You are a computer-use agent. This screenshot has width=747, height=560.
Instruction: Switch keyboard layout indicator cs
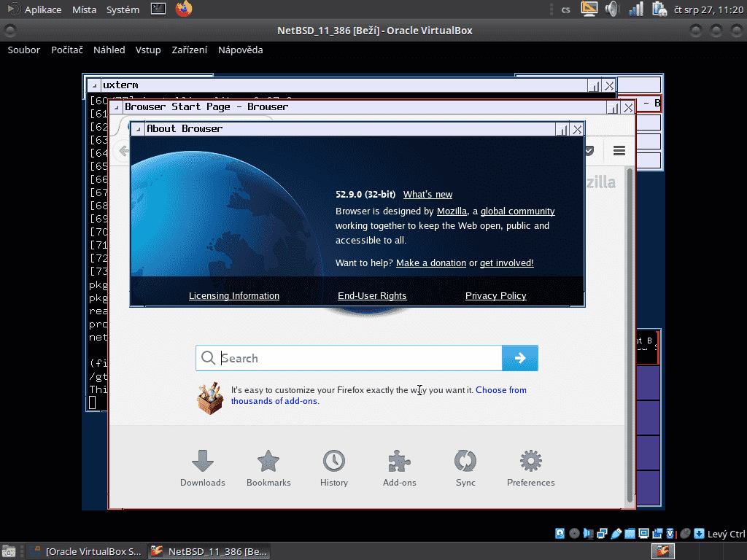[x=566, y=9]
